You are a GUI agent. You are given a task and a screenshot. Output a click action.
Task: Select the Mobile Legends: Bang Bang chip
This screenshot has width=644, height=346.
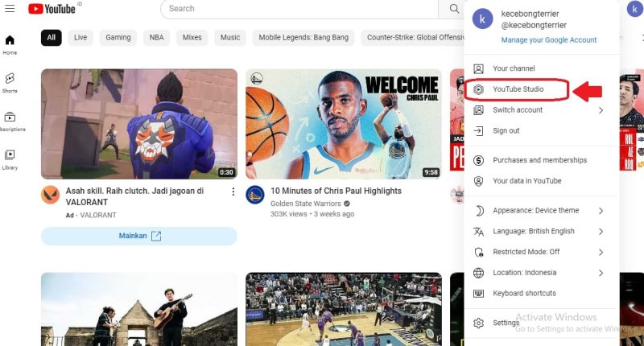303,37
